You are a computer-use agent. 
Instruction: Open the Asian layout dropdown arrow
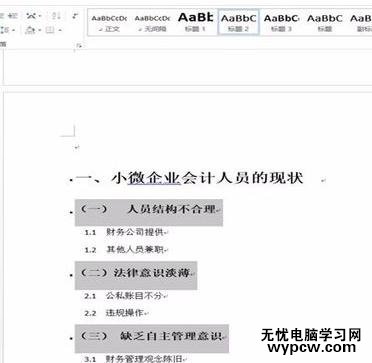coord(40,16)
